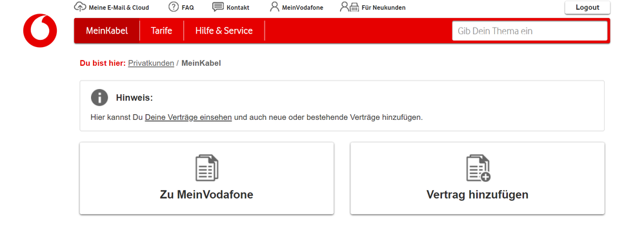The width and height of the screenshot is (644, 245).
Task: Click the MeinVodafone person icon
Action: pos(274,7)
